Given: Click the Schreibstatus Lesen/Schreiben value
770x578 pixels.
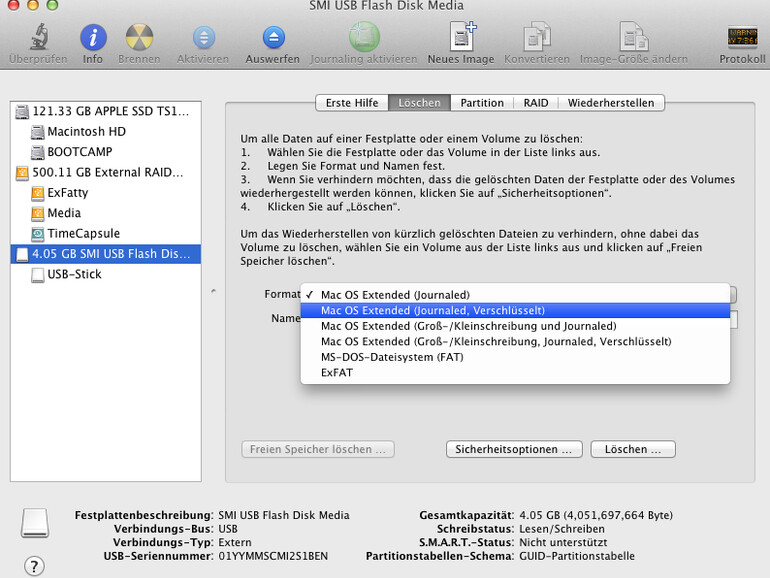Looking at the screenshot, I should (x=562, y=529).
